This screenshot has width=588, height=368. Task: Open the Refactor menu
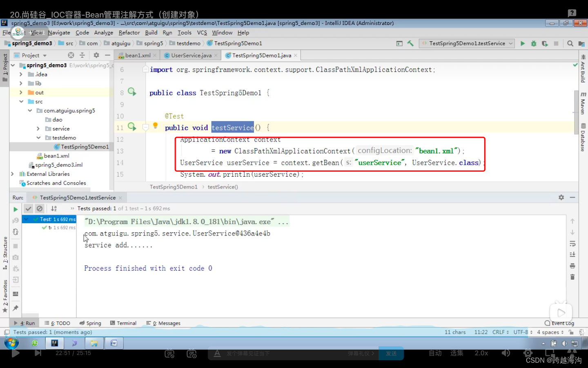129,33
